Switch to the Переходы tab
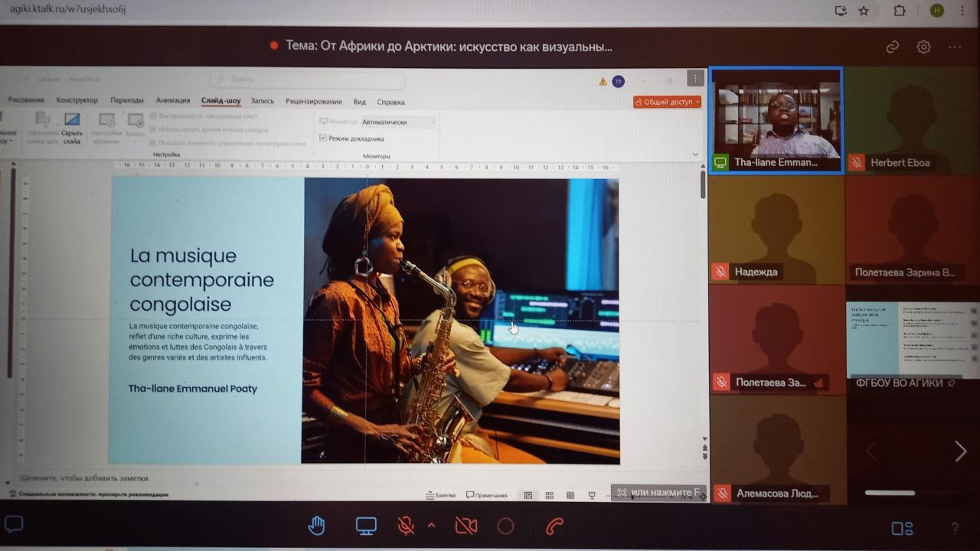 pyautogui.click(x=127, y=100)
